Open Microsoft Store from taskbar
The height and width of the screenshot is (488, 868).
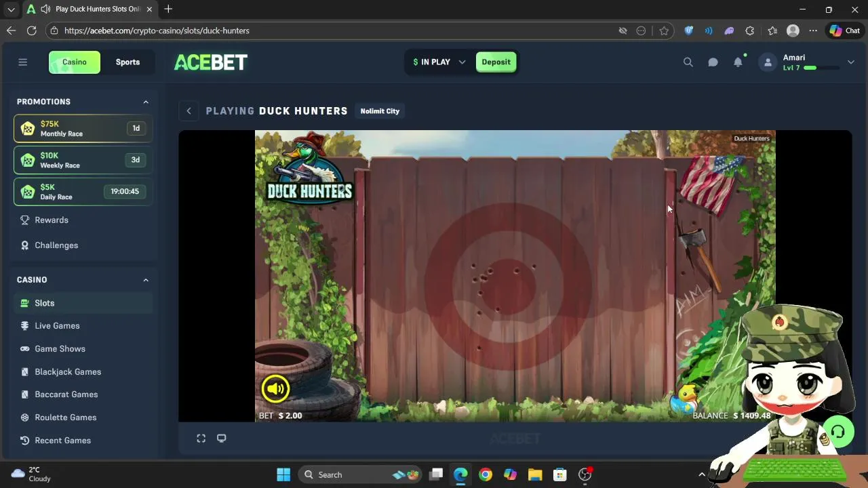pos(559,474)
